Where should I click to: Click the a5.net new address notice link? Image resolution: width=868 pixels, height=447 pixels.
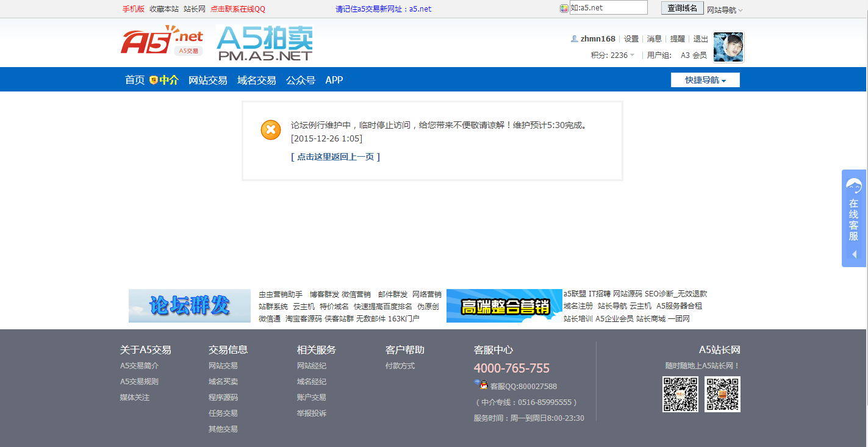tap(384, 9)
